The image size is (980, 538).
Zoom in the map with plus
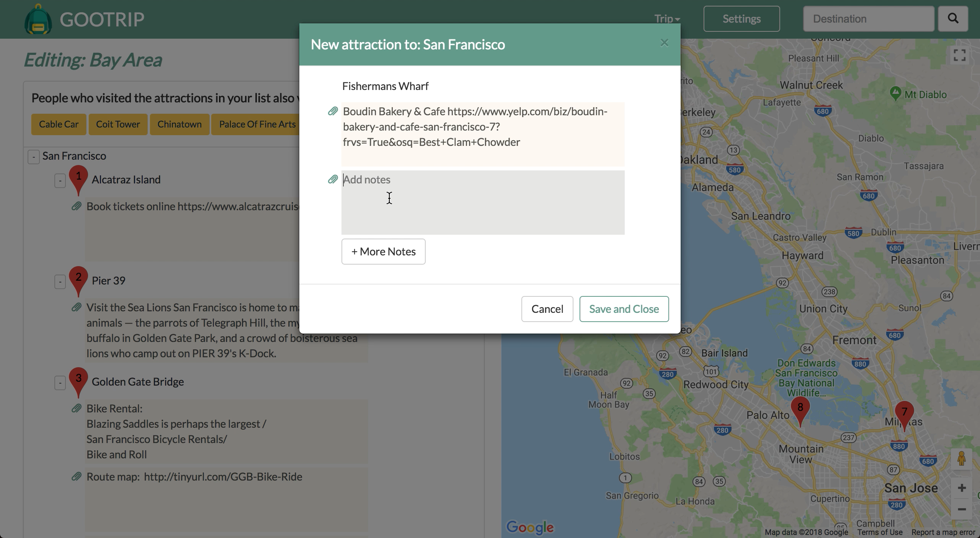tap(961, 488)
